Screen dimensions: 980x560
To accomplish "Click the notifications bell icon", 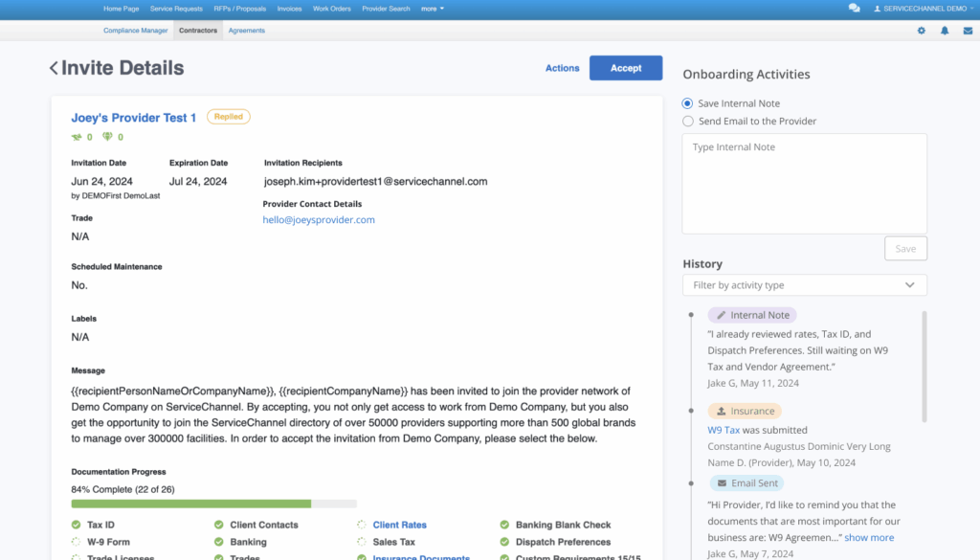I will (x=945, y=31).
